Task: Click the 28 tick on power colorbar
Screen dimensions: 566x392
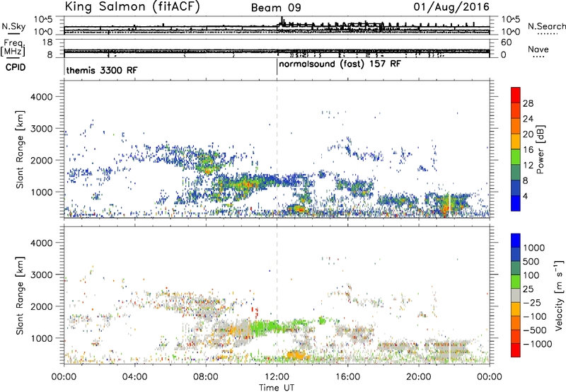Action: 528,103
